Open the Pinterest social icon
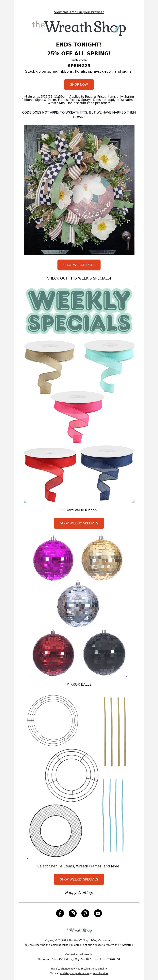 coord(86,913)
